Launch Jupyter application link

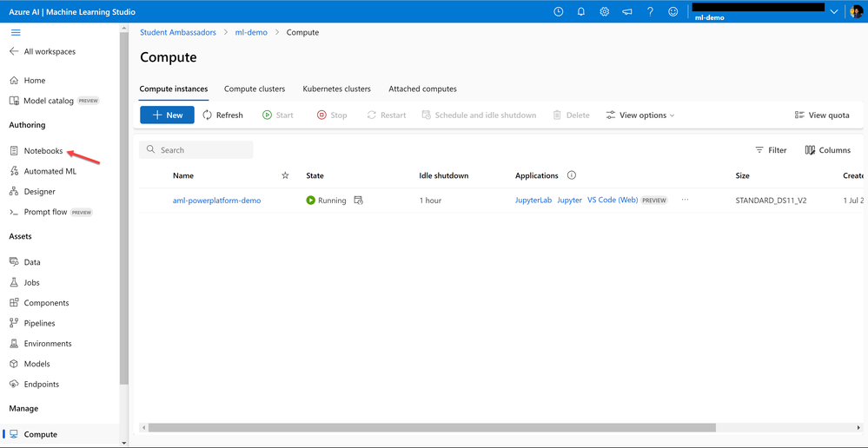pyautogui.click(x=569, y=201)
